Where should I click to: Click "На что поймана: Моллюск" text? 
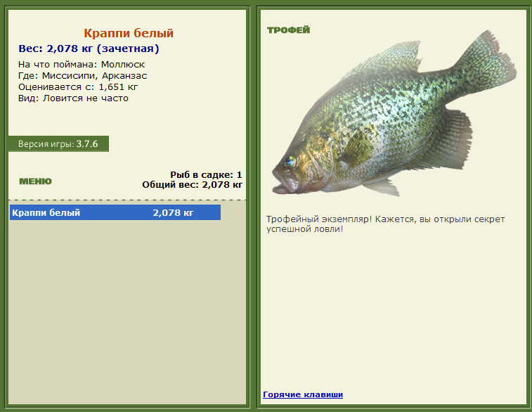(x=82, y=65)
